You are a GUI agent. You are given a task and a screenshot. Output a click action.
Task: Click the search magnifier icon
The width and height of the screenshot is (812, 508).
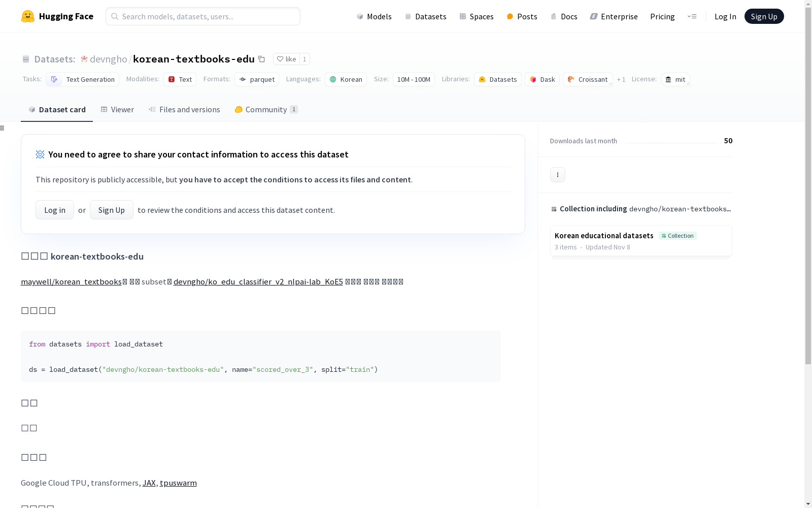(115, 16)
